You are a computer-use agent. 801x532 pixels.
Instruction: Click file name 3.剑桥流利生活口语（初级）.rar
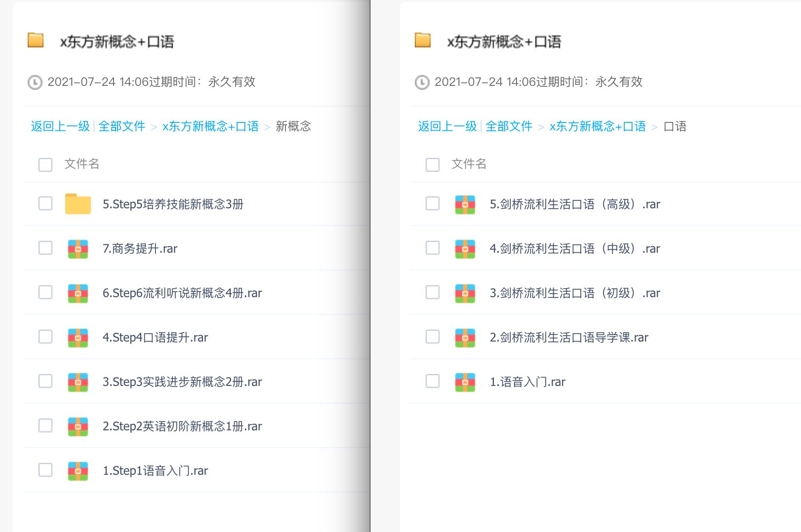(575, 293)
